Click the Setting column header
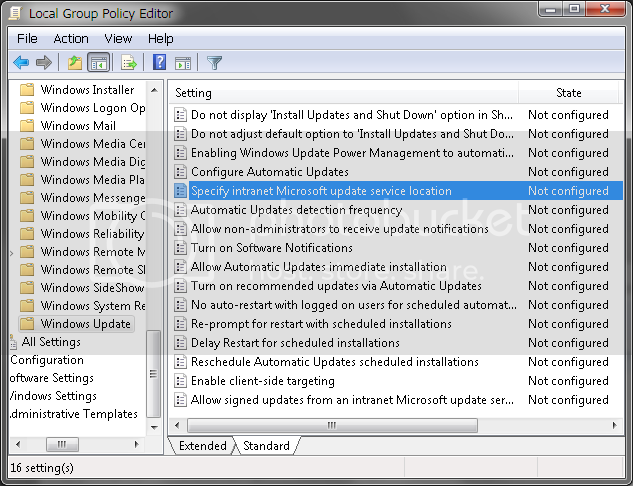Viewport: 633px width, 486px height. 194,93
